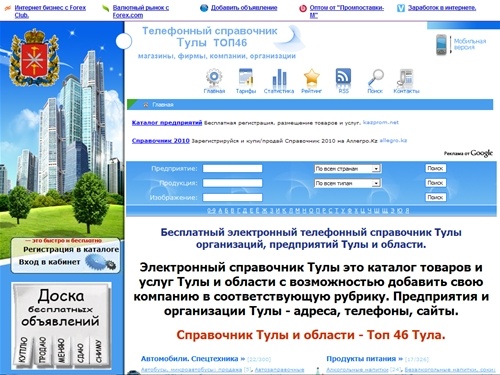Select the СНИМУ tab on the board
Image resolution: width=500 pixels, height=375 pixels.
tap(98, 351)
